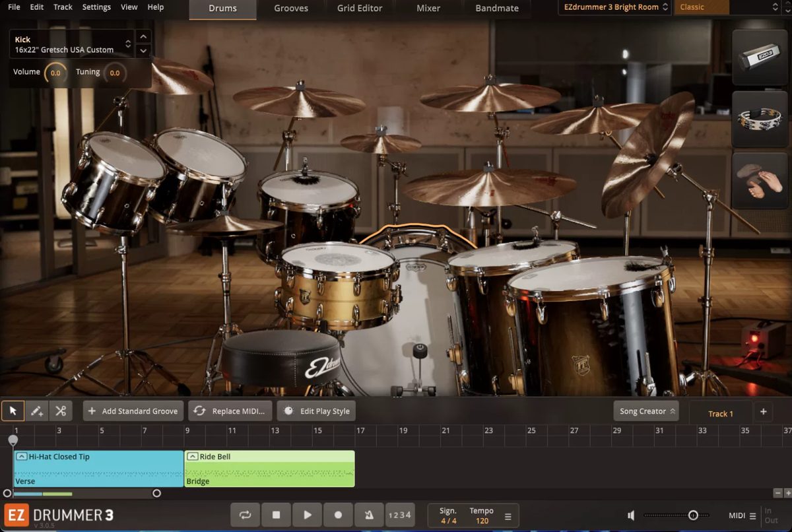Open the EZdrummer 3 Bright Room library dropdown
Screen dimensions: 792x532
coord(615,7)
